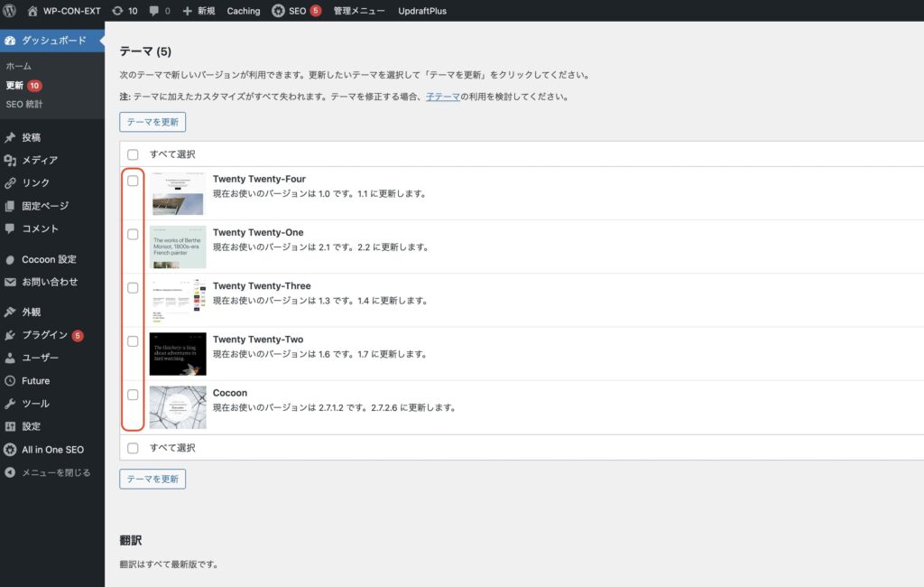The width and height of the screenshot is (924, 587).
Task: Check the Cocoon theme checkbox
Action: click(133, 395)
